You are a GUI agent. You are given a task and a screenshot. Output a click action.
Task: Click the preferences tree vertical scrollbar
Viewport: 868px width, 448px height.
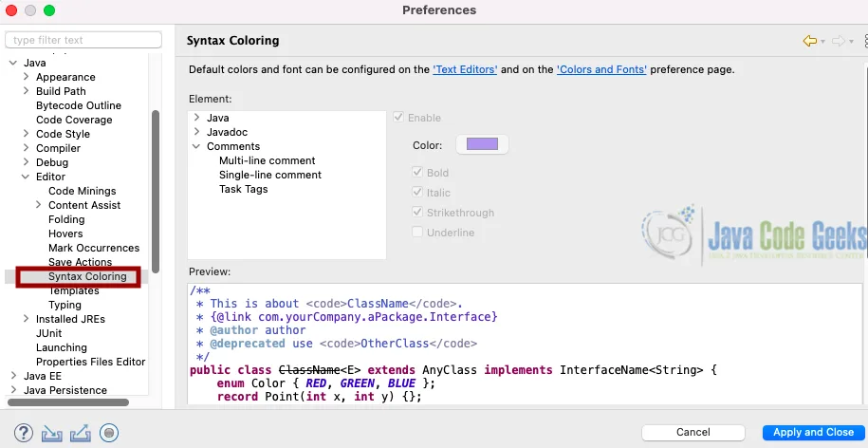coord(156,191)
